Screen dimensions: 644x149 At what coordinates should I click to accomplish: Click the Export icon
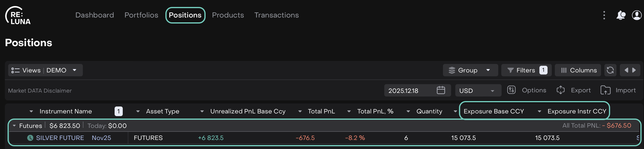coord(561,90)
